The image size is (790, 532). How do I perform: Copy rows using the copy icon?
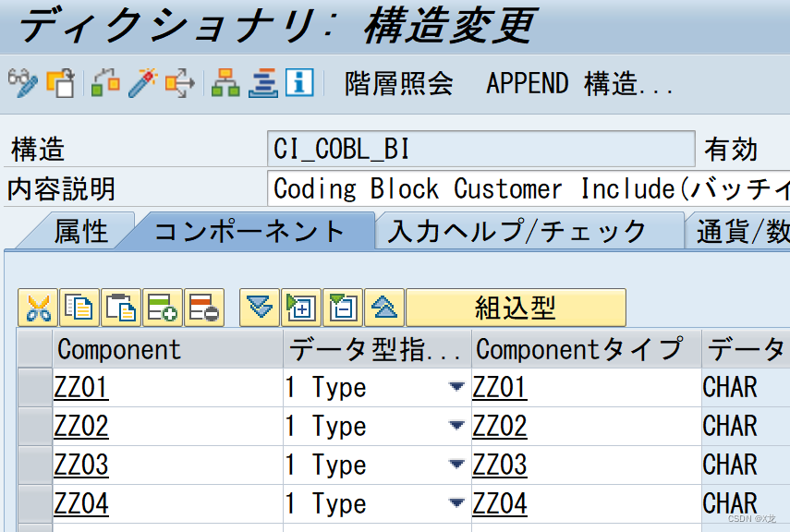point(79,307)
